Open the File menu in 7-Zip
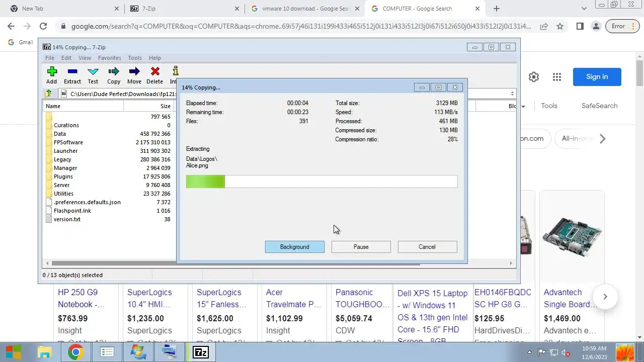The image size is (644, 362). tap(50, 58)
